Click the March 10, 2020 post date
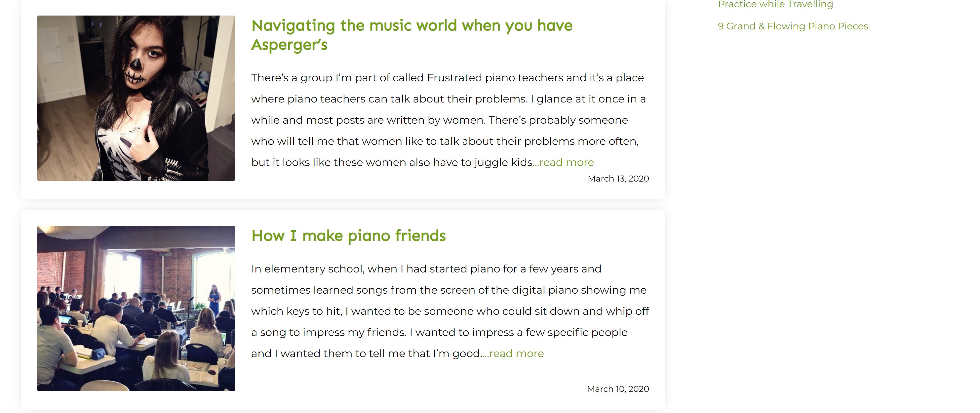Screen dimensions: 980x413 (x=617, y=389)
